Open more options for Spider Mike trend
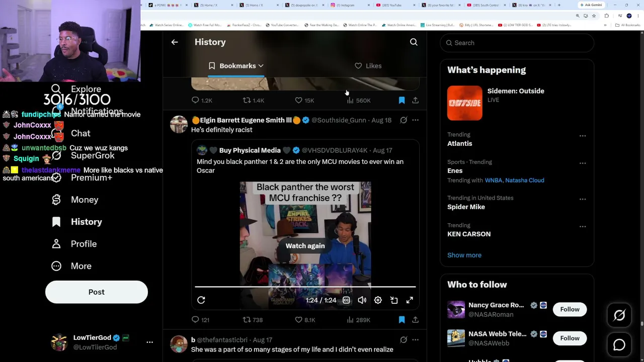This screenshot has width=644, height=362. tap(583, 199)
